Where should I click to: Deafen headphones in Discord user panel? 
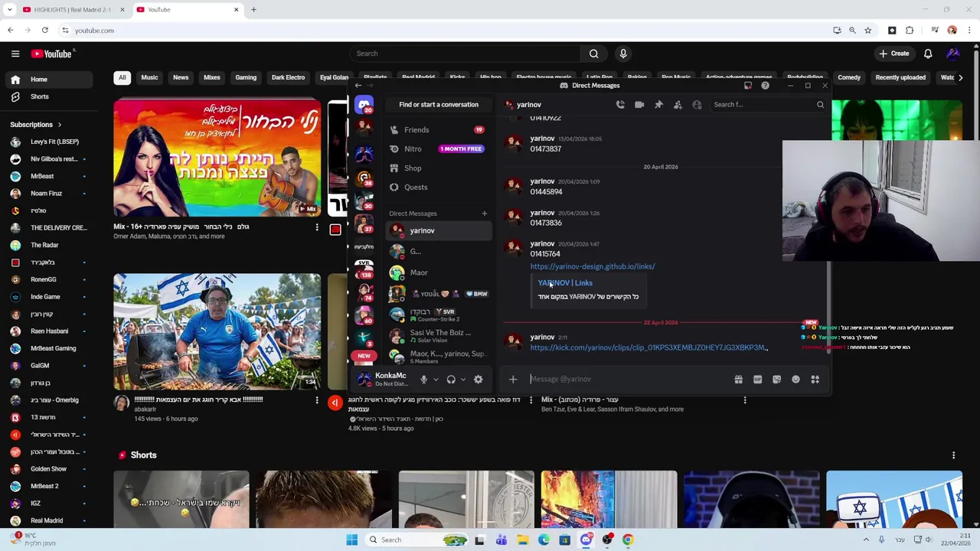pos(451,380)
